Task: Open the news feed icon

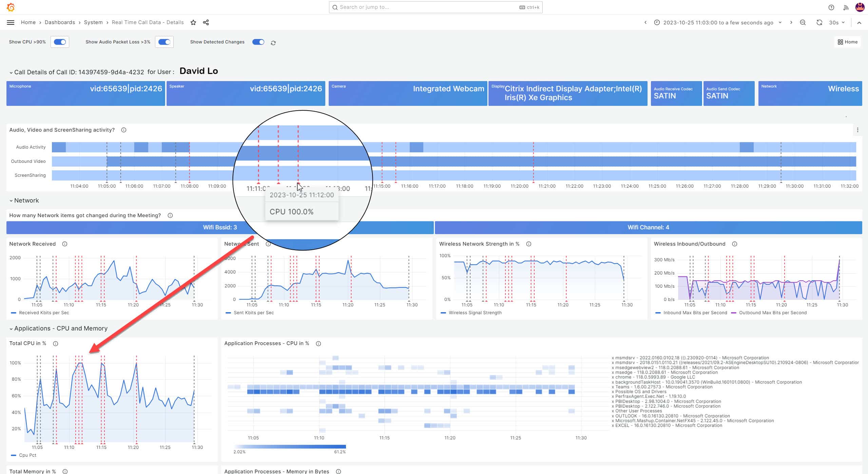Action: click(846, 7)
